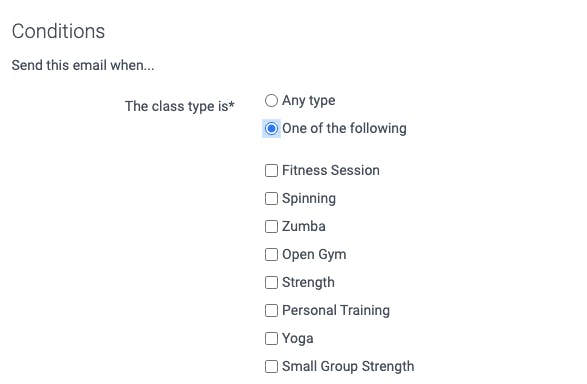Enable the Spinning class type checkbox

tap(271, 198)
